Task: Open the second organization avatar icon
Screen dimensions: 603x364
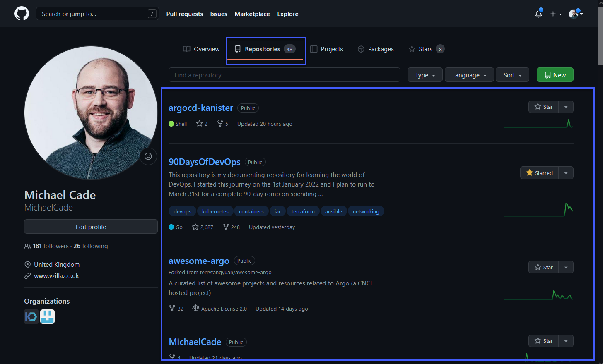Action: 47,316
